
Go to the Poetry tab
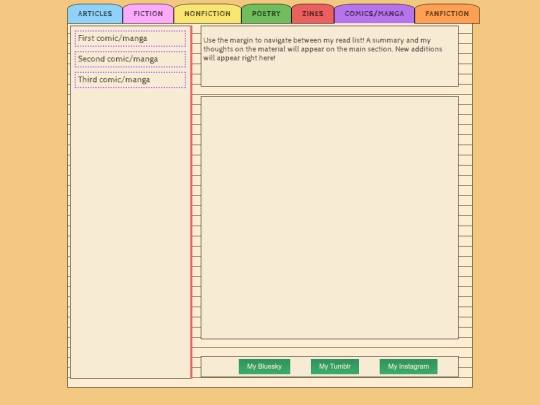pos(266,14)
